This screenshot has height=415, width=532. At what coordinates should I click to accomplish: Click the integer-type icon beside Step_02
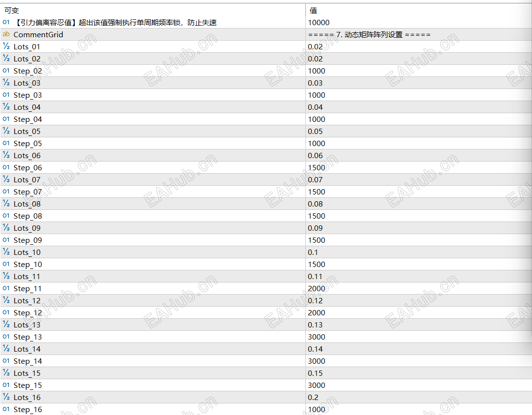[x=6, y=71]
